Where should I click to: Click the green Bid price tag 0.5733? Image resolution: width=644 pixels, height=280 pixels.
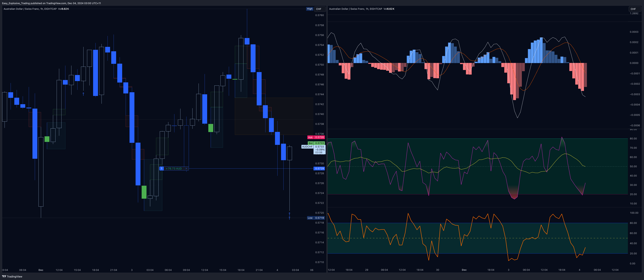click(x=319, y=143)
